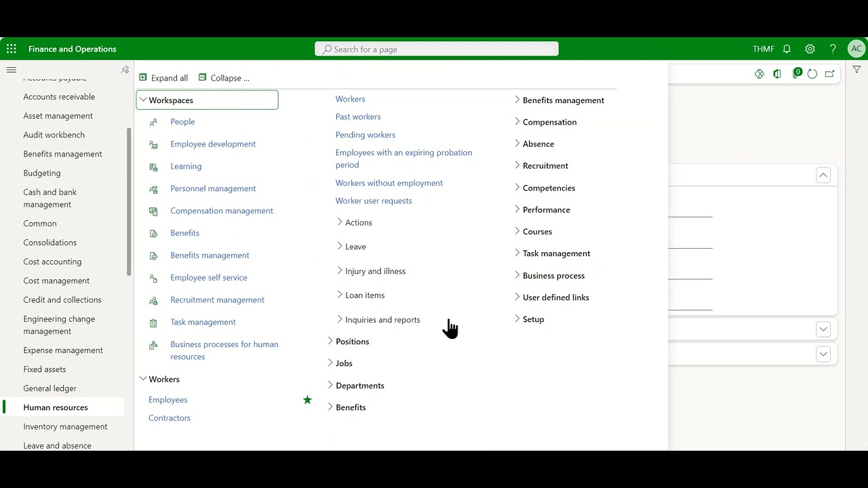Select Budgeting module
The height and width of the screenshot is (488, 868).
coord(42,173)
